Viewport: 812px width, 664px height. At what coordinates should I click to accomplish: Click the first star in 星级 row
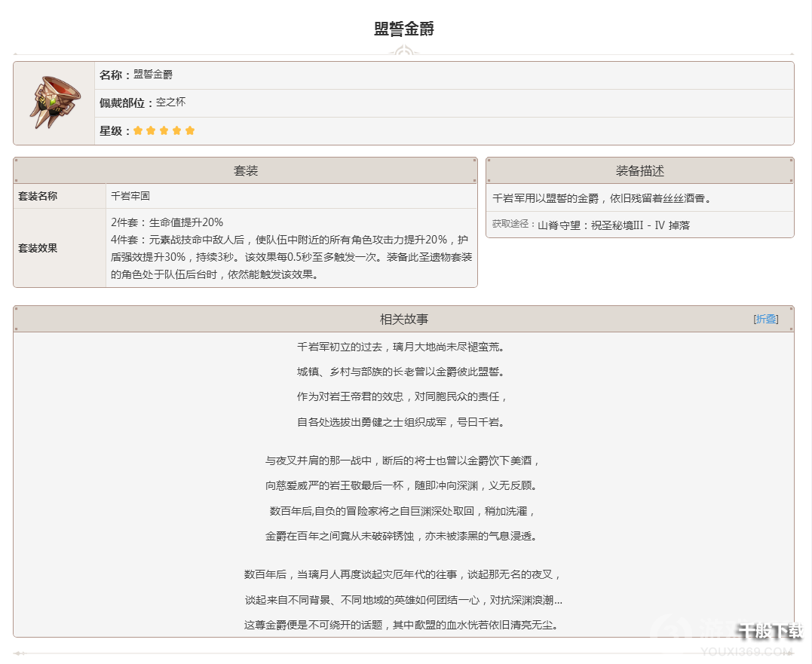pyautogui.click(x=138, y=130)
